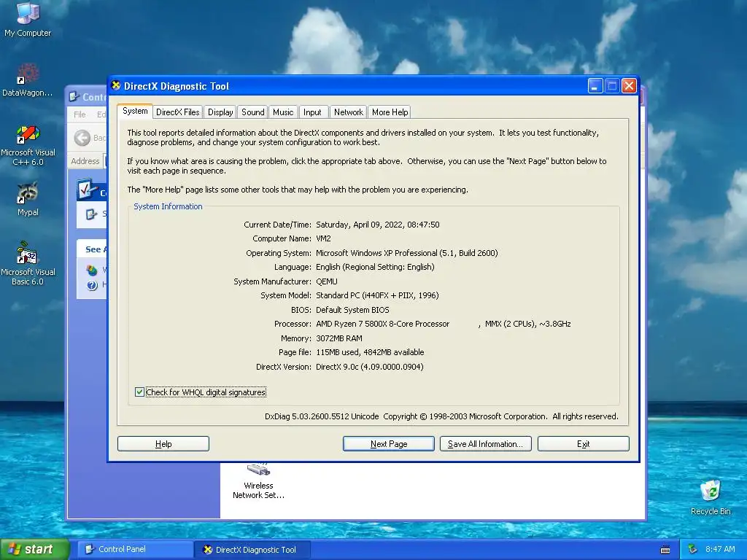
Task: Open the Start menu
Action: [34, 549]
